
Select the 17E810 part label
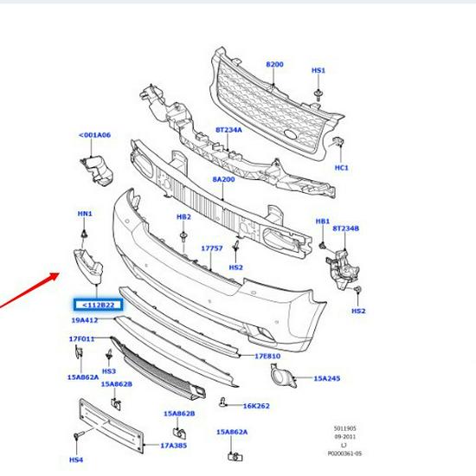point(267,356)
